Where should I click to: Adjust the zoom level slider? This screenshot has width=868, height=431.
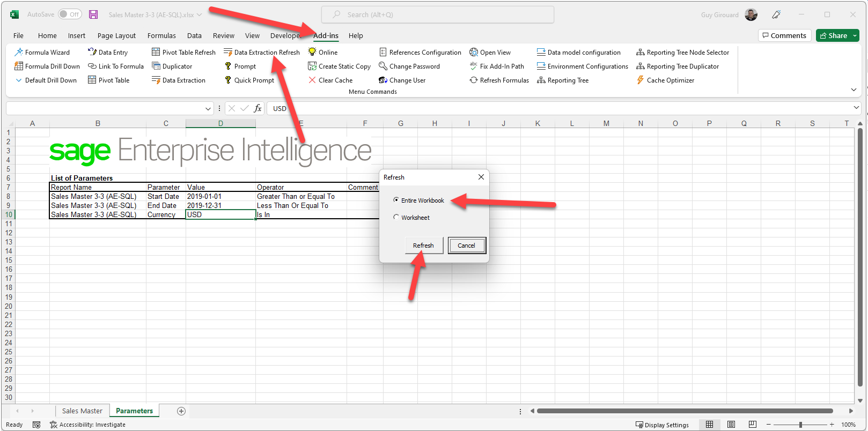pyautogui.click(x=800, y=425)
